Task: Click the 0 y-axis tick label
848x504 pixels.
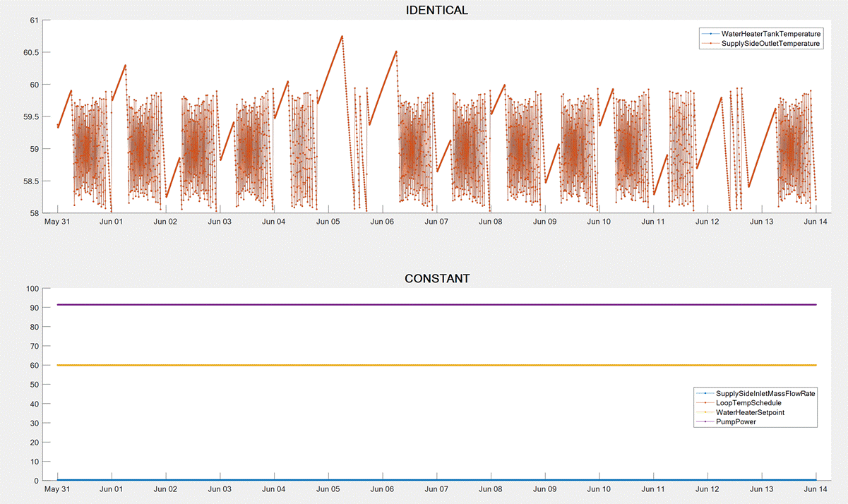Action: point(37,481)
